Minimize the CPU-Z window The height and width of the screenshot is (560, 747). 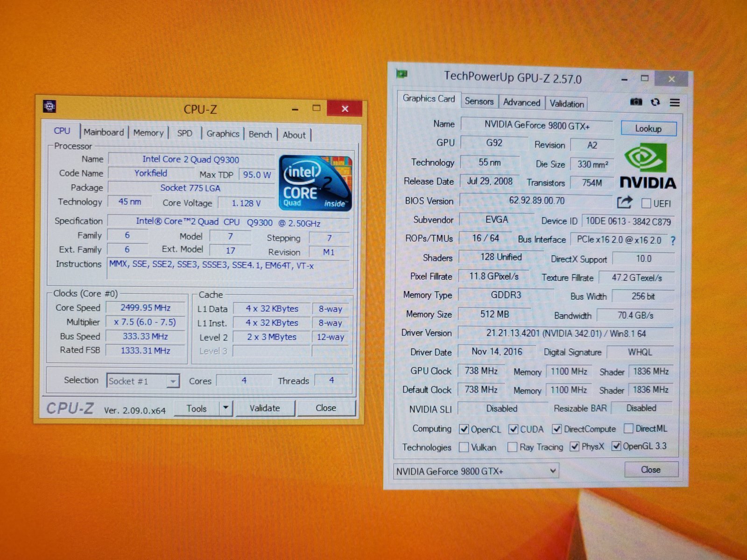click(295, 110)
